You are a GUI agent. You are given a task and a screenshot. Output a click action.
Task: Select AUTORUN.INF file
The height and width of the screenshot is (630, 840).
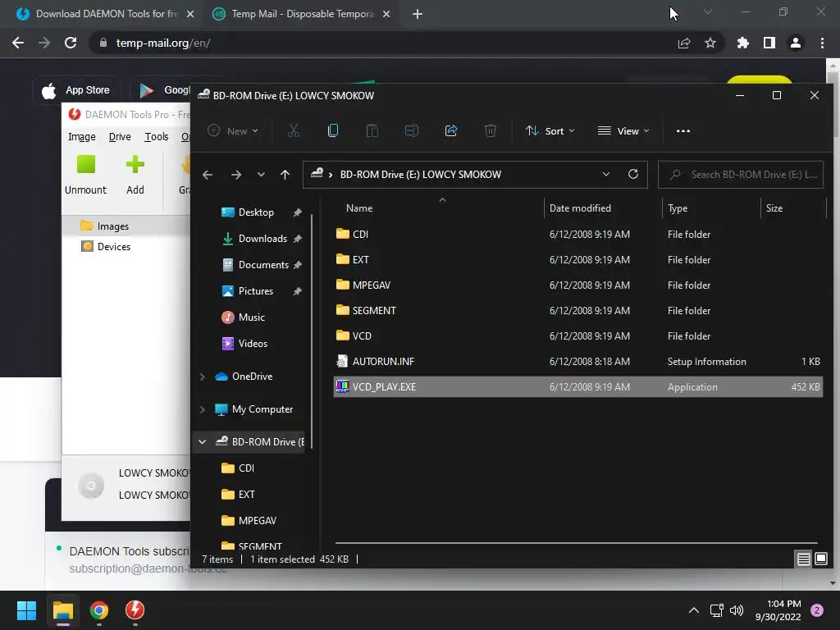pyautogui.click(x=578, y=362)
